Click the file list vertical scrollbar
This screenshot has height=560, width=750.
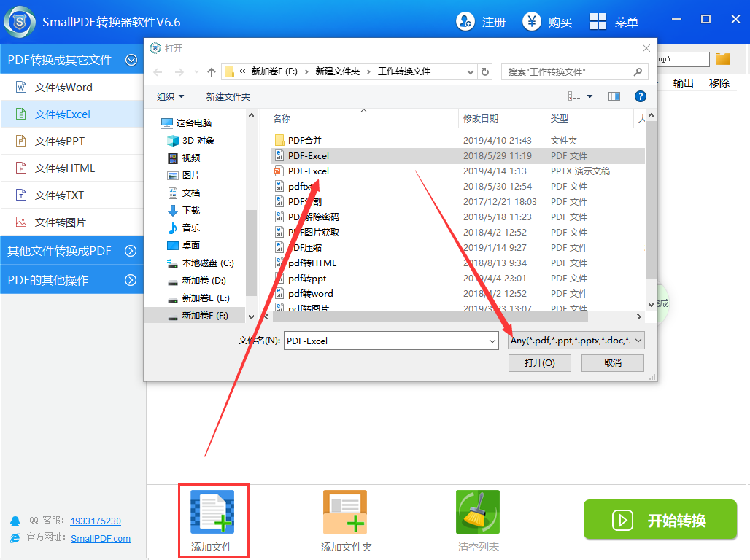[x=651, y=198]
